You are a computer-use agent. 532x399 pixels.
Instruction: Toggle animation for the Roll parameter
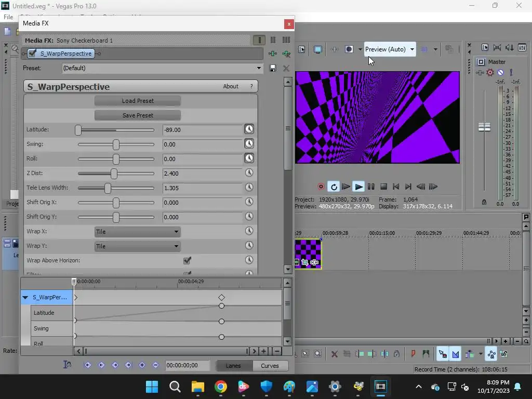[x=249, y=158]
